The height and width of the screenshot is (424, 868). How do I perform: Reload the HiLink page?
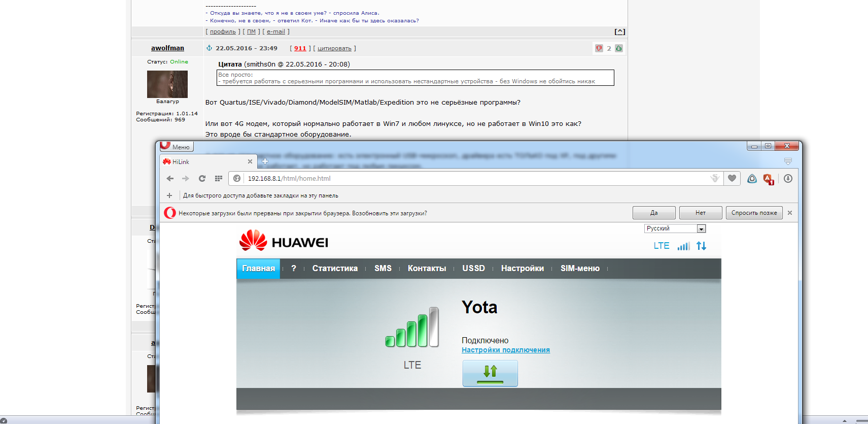pyautogui.click(x=202, y=178)
